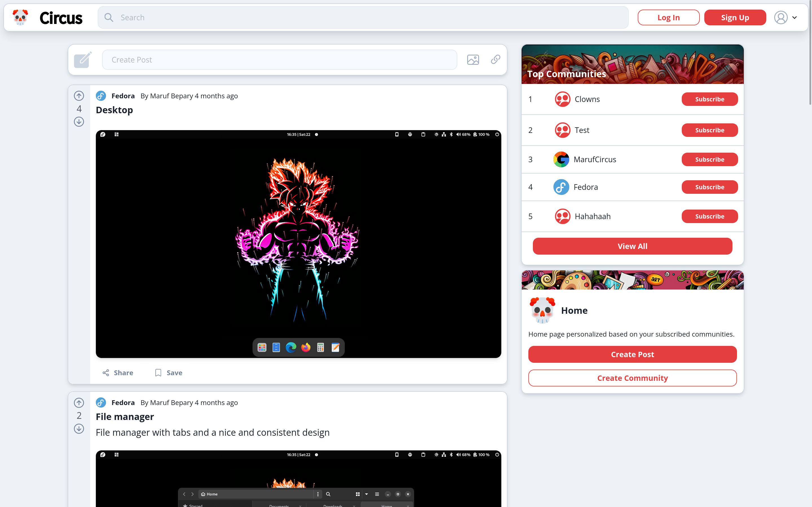Click the Circus clown skull logo
812x507 pixels.
(x=20, y=17)
